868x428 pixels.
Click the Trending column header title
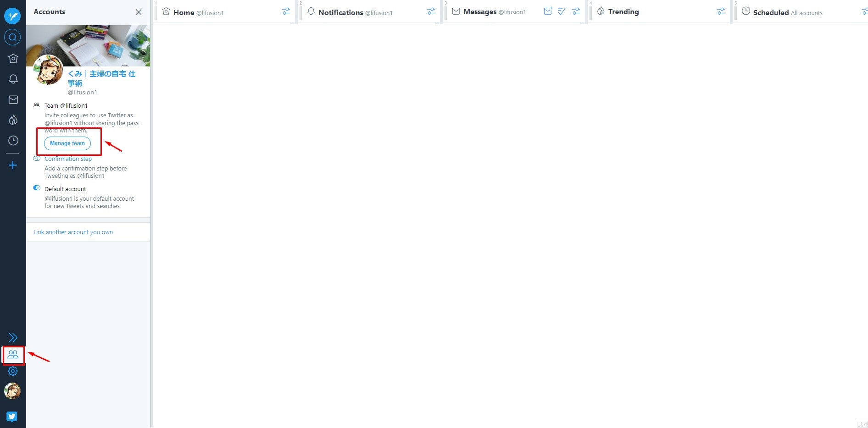point(623,12)
